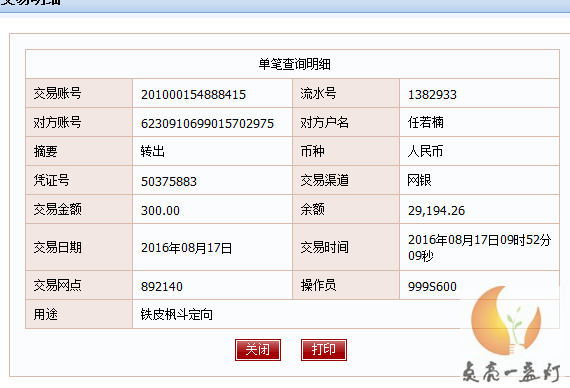Select transaction amount 300.00
570x388 pixels.
point(160,211)
